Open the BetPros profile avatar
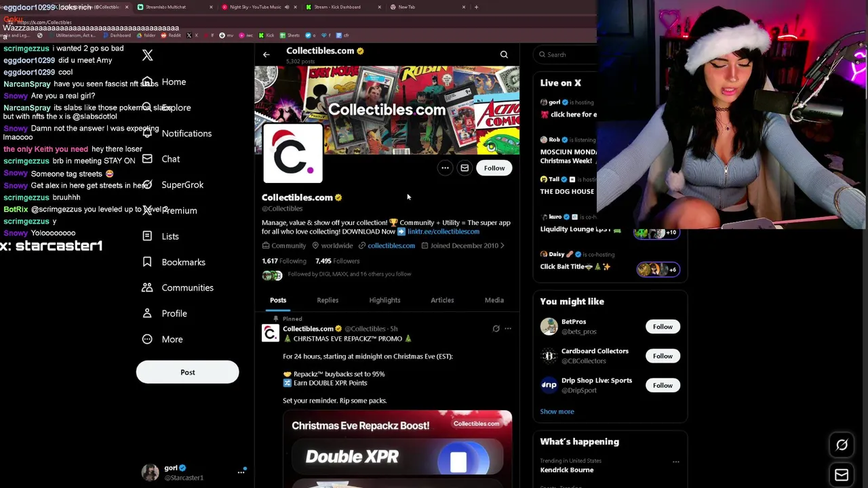868x488 pixels. (549, 327)
